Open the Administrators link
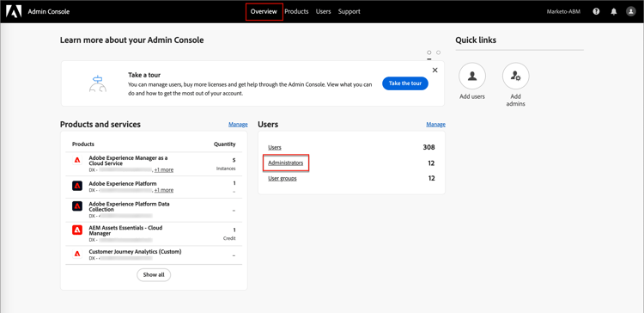This screenshot has width=644, height=313. 285,163
